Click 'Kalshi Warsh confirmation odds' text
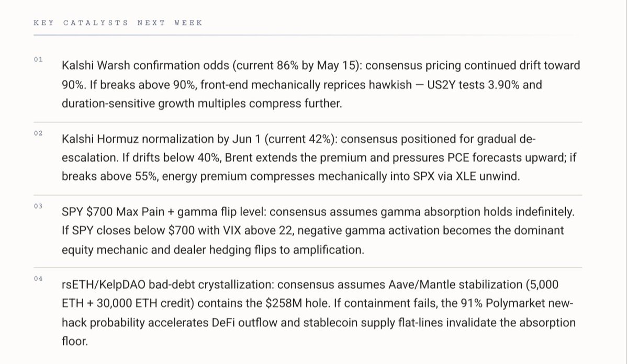 coord(145,66)
